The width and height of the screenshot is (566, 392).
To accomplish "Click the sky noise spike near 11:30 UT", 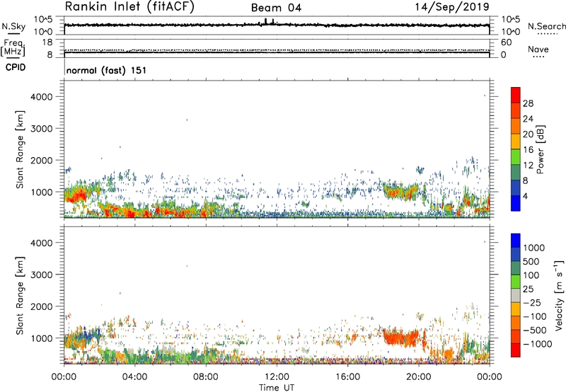I will click(266, 21).
